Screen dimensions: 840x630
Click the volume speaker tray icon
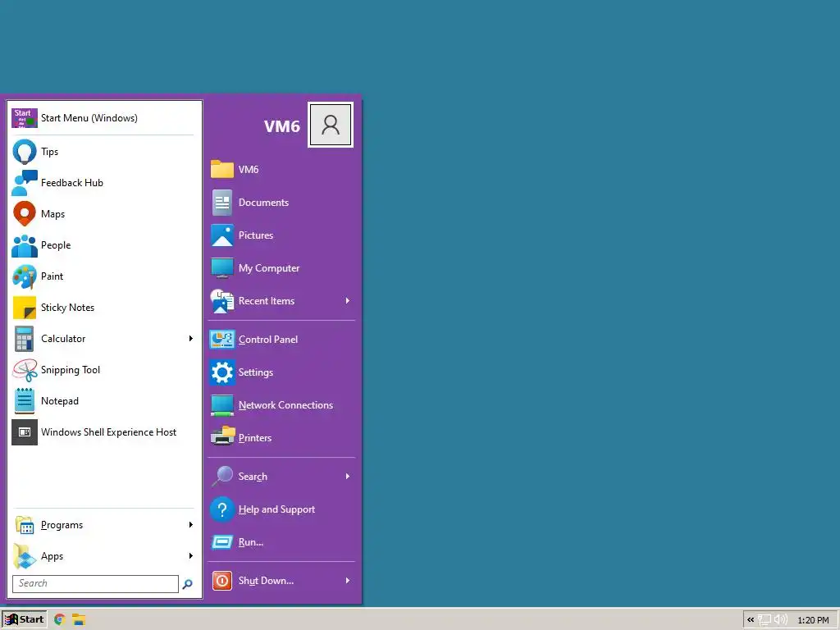[781, 620]
